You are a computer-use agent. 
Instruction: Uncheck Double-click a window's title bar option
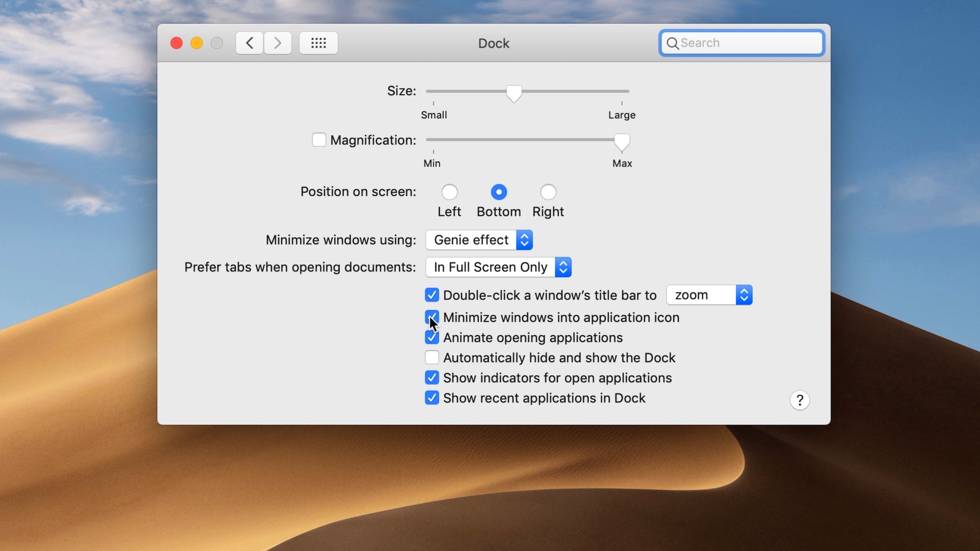click(x=432, y=295)
